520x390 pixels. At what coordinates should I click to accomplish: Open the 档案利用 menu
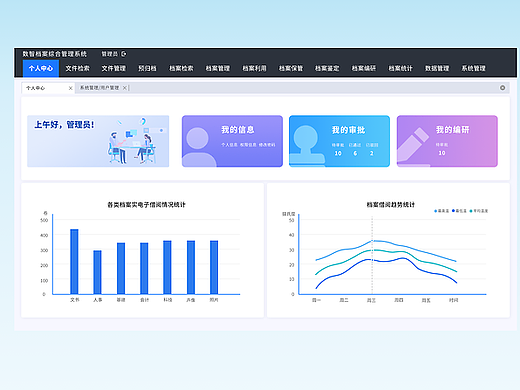tap(254, 68)
